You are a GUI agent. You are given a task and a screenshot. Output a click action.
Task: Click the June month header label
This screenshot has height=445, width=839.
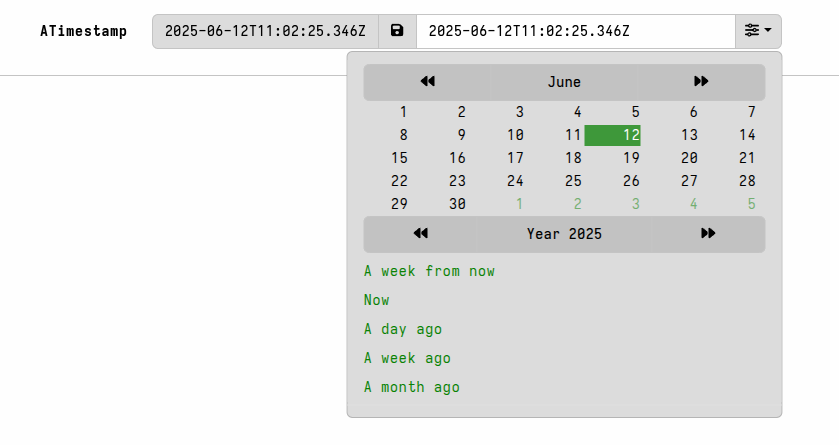tap(564, 82)
